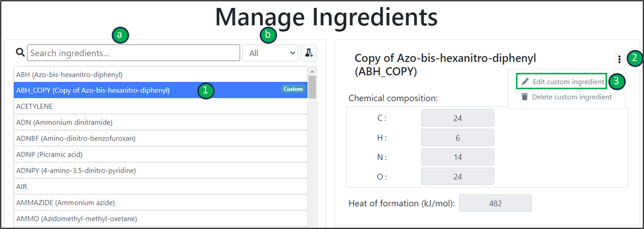This screenshot has width=644, height=229.
Task: Click the Search ingredients text field
Action: pyautogui.click(x=133, y=53)
